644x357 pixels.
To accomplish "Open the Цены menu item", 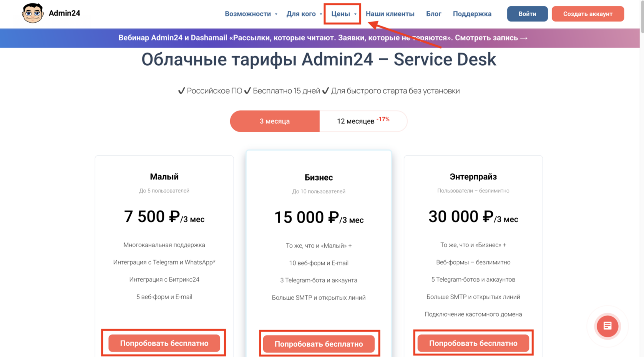I will point(340,14).
